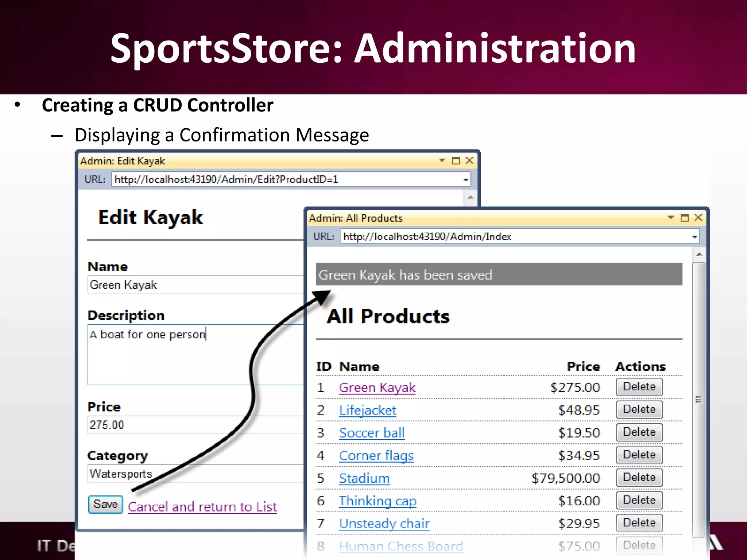Open the Stadium product link
This screenshot has height=560, width=747.
pos(364,478)
